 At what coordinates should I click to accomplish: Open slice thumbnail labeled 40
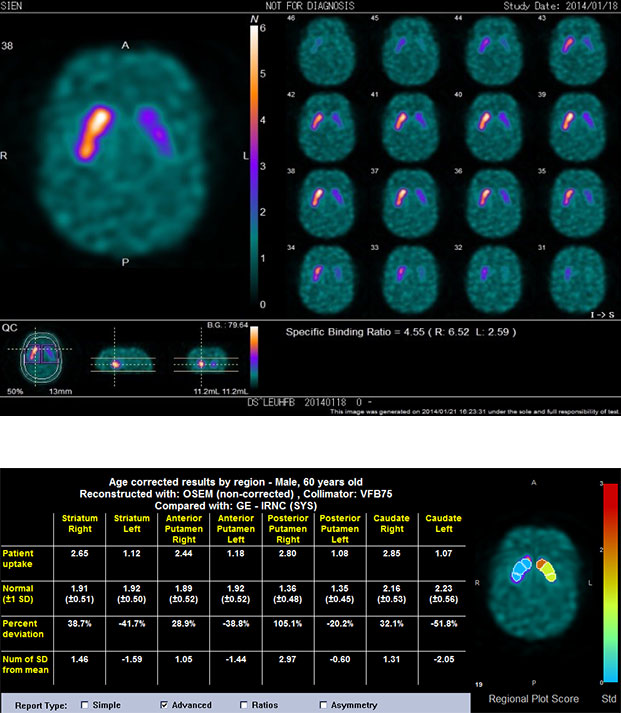[x=494, y=128]
